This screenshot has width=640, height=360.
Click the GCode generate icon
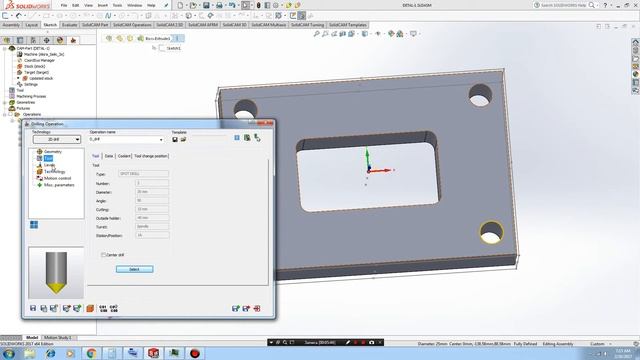[x=103, y=308]
